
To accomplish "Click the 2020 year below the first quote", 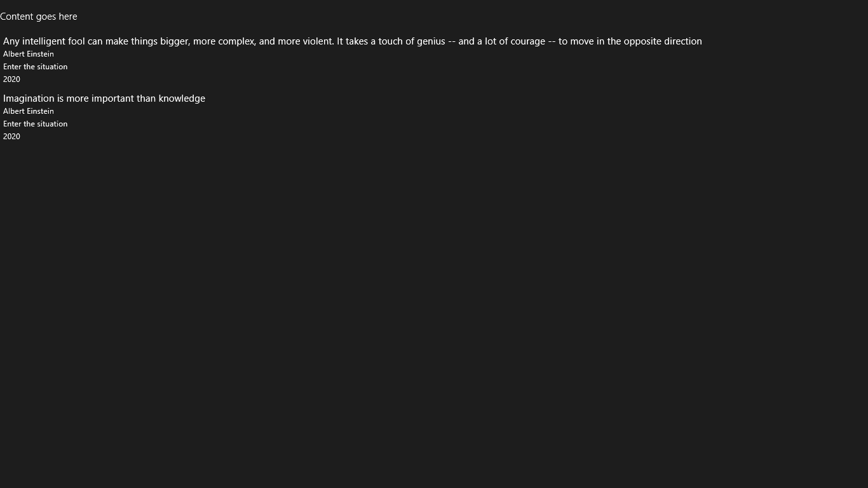I will coord(11,79).
